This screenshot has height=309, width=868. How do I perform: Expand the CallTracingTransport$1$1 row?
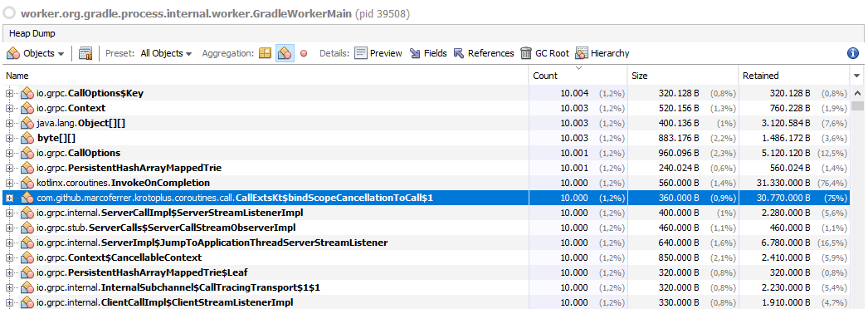click(x=9, y=287)
